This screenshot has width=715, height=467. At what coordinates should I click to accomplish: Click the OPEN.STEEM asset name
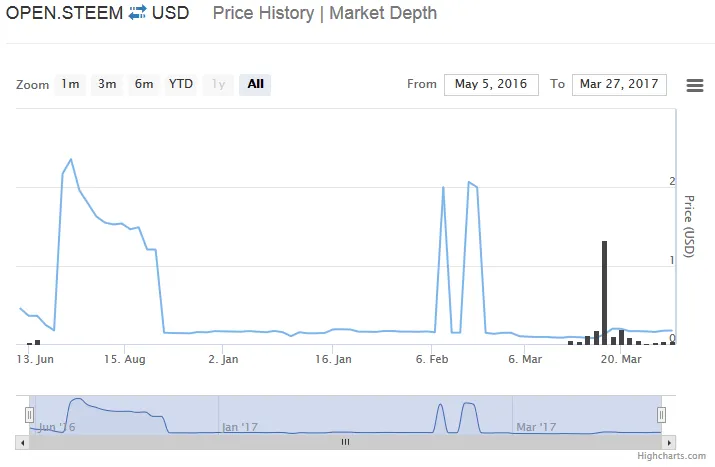[x=64, y=13]
